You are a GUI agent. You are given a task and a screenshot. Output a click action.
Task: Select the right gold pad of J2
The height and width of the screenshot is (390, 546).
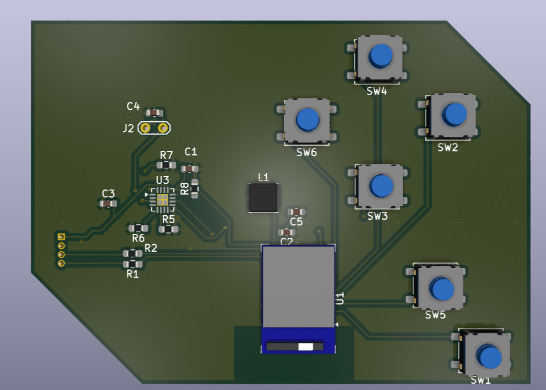click(x=163, y=128)
